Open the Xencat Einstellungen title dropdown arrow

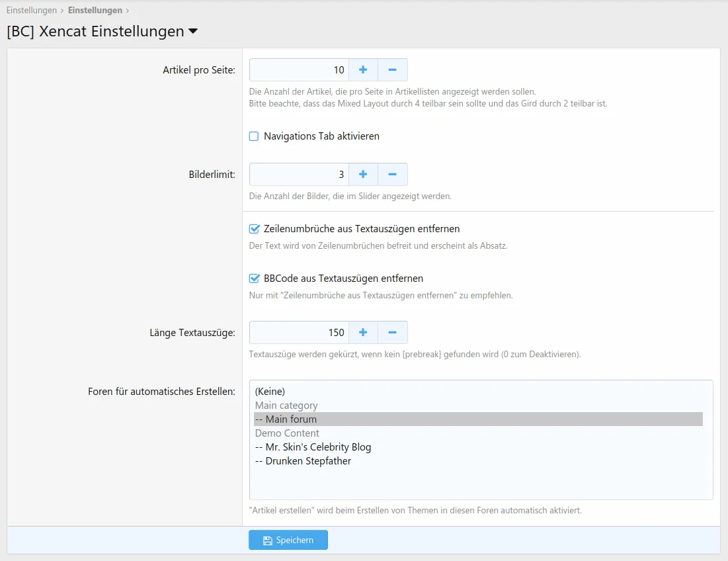pyautogui.click(x=193, y=31)
